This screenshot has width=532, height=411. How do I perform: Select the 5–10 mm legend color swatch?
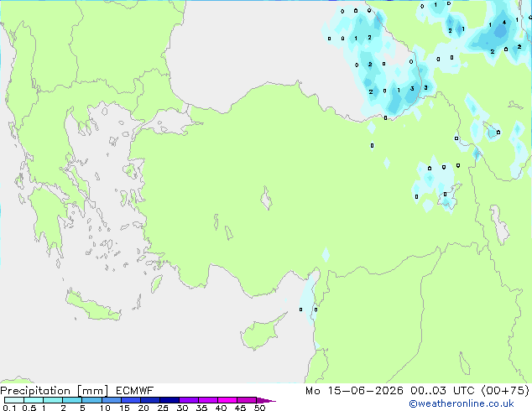(x=91, y=400)
